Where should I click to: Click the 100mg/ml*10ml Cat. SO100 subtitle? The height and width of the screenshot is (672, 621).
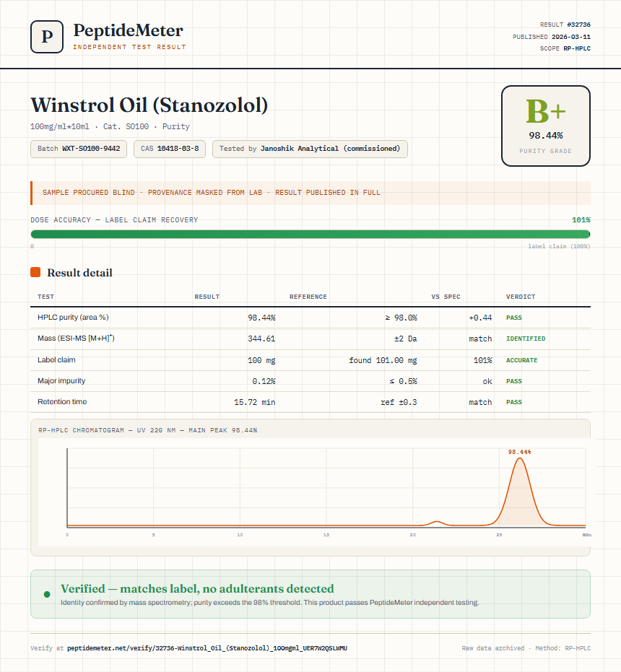110,126
